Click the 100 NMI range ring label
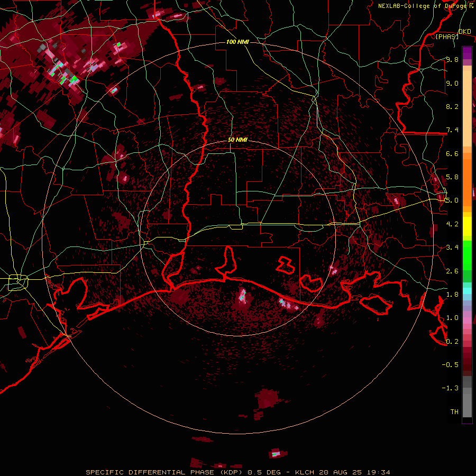The width and height of the screenshot is (476, 476). tap(237, 42)
